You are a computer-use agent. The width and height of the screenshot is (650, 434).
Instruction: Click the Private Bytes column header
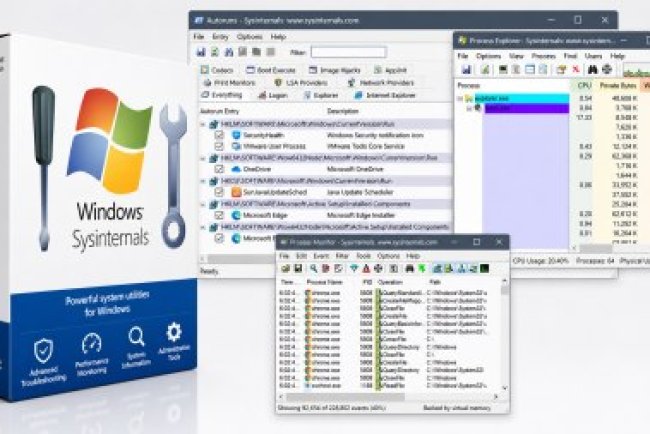618,85
